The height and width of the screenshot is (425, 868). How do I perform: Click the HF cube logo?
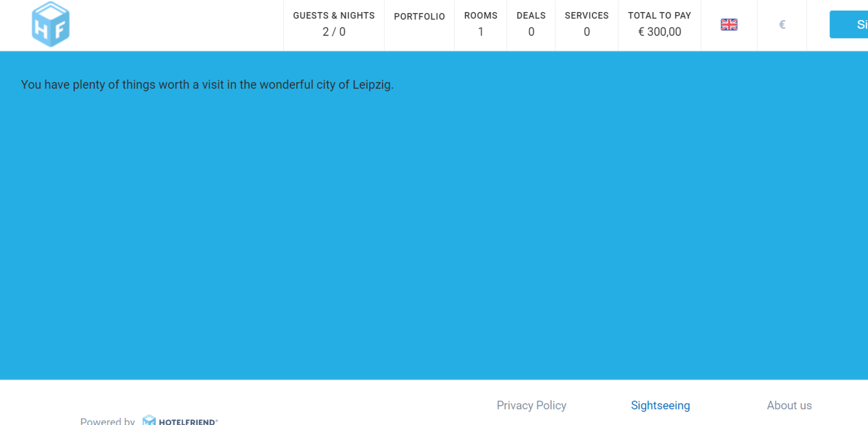(x=51, y=24)
